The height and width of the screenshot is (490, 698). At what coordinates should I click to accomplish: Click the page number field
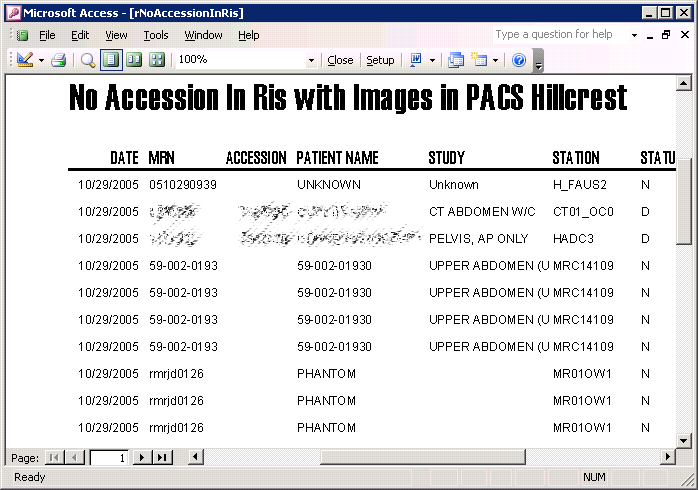(x=110, y=458)
